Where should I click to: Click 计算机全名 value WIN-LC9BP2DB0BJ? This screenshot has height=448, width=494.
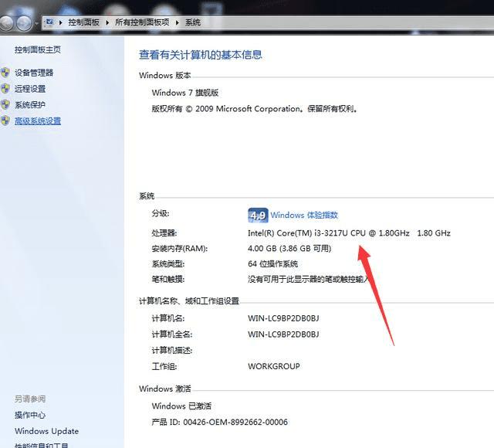[283, 334]
